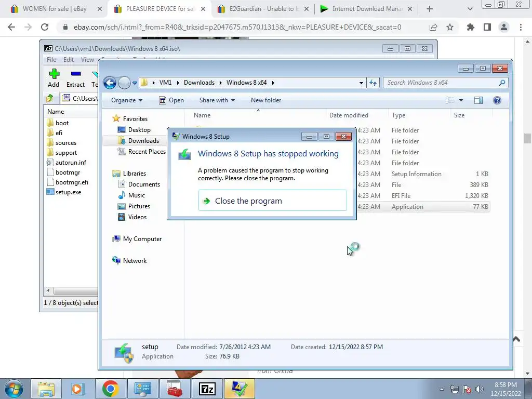Click the Explorer Back arrow button
The height and width of the screenshot is (399, 532).
coord(110,83)
